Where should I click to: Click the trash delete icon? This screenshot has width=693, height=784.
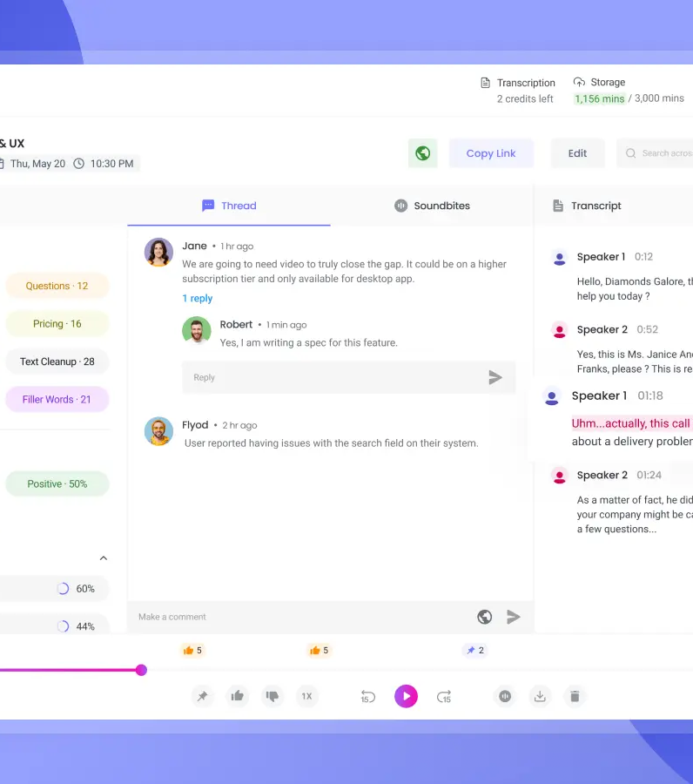click(575, 696)
